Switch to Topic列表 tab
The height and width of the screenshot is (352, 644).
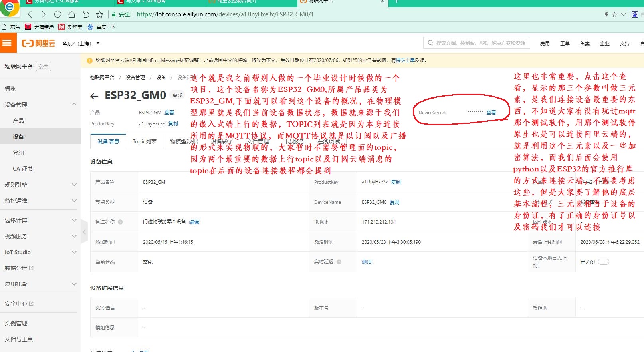[145, 141]
